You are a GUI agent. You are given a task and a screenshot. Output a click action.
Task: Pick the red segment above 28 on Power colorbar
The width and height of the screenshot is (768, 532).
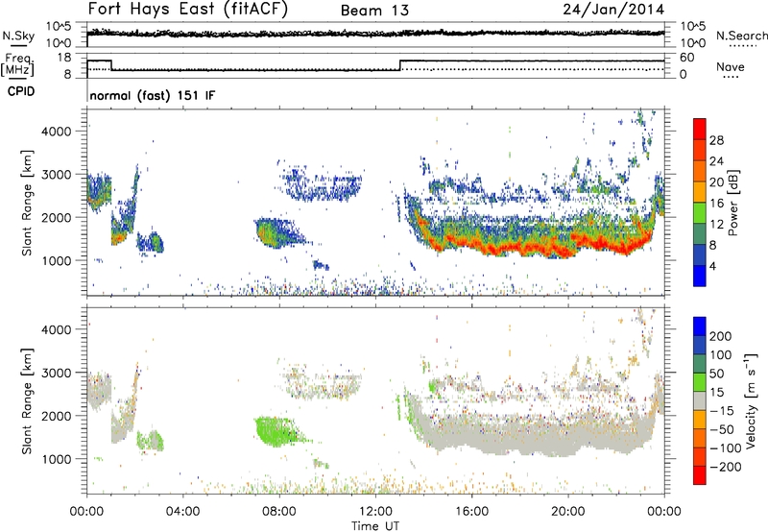point(700,130)
